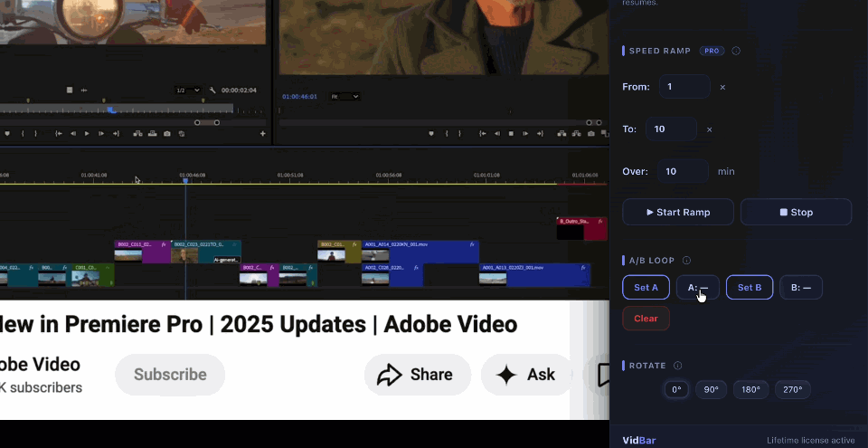868x448 pixels.
Task: Click Source monitor Mark Out bracket
Action: (36, 134)
